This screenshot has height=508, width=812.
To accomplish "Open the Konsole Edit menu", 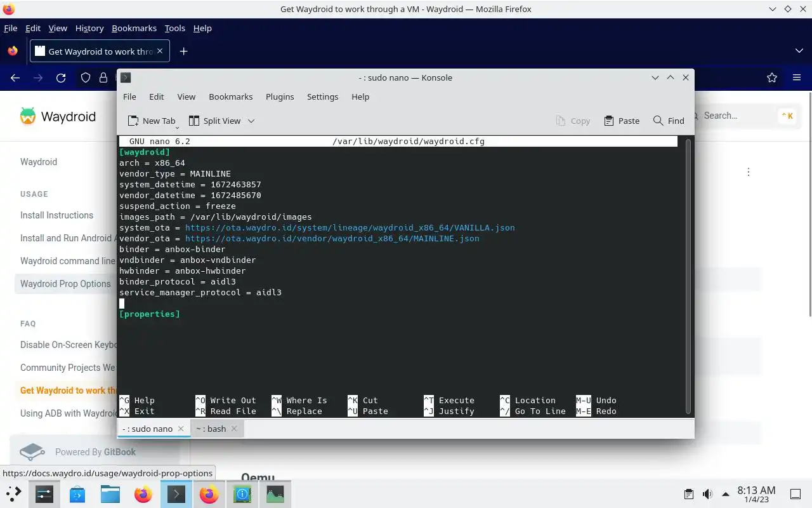I will coord(157,97).
